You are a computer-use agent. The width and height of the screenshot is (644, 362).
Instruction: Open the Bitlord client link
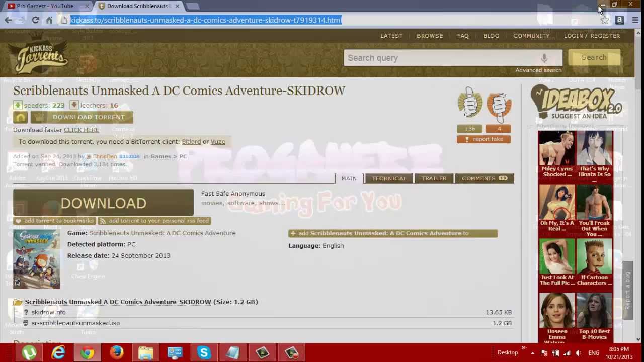point(191,142)
